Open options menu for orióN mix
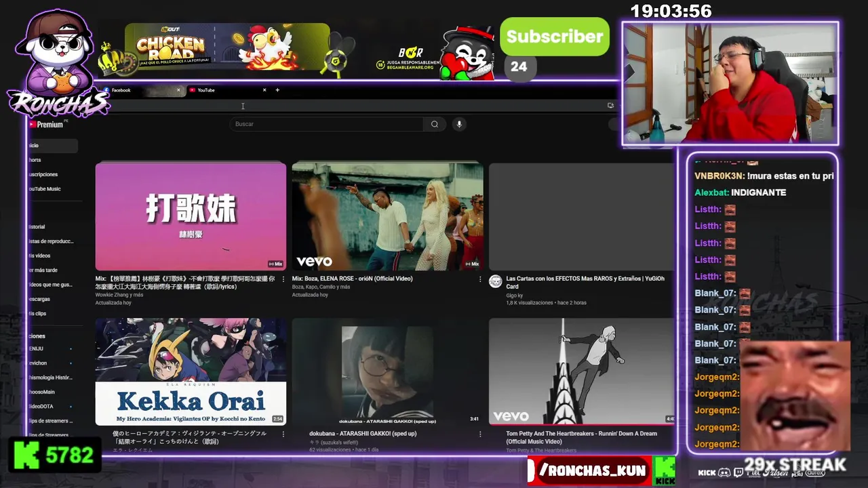 pos(480,279)
